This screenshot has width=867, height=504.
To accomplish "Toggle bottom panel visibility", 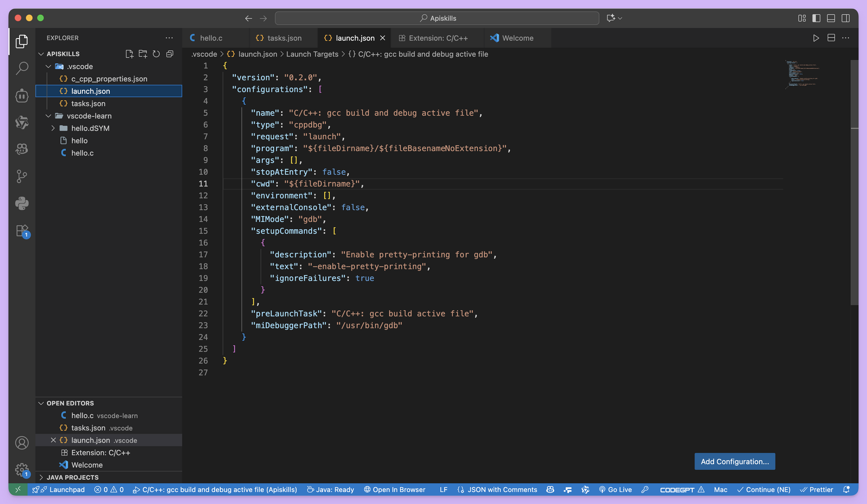I will 831,18.
